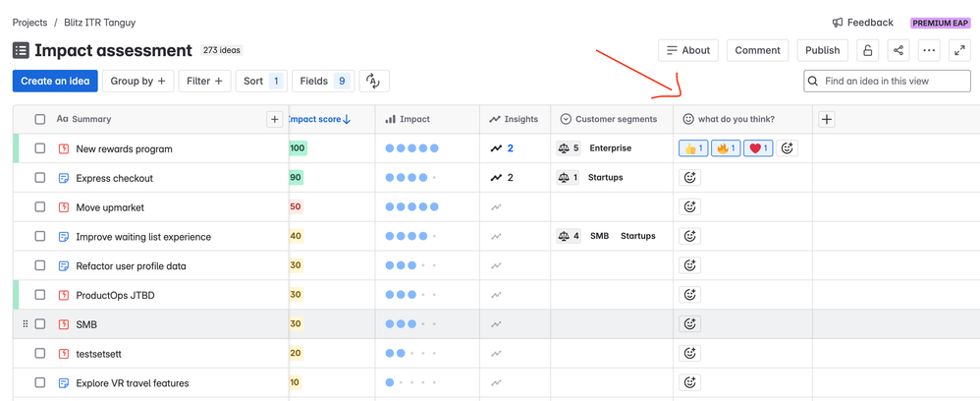Open Insights column header menu
This screenshot has width=980, height=401.
pyautogui.click(x=514, y=120)
